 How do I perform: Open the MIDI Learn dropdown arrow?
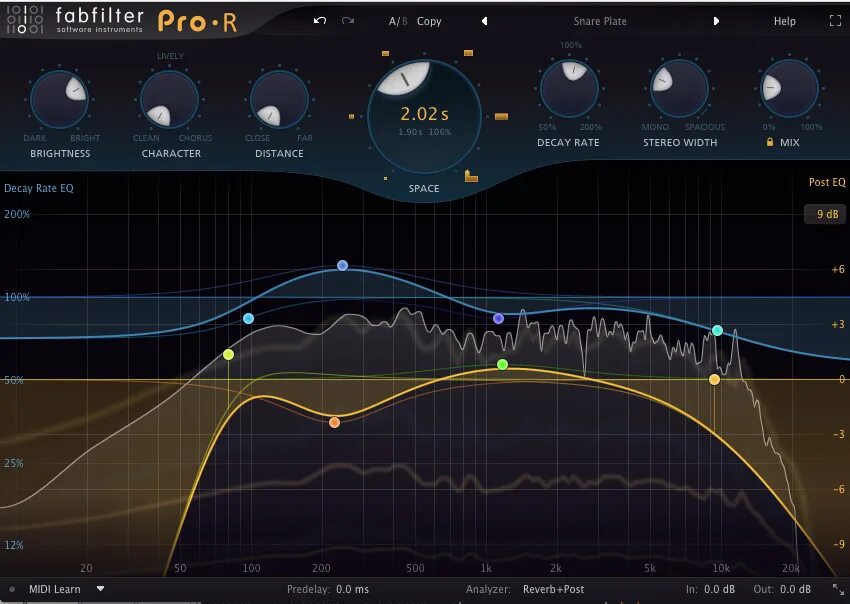pyautogui.click(x=100, y=589)
